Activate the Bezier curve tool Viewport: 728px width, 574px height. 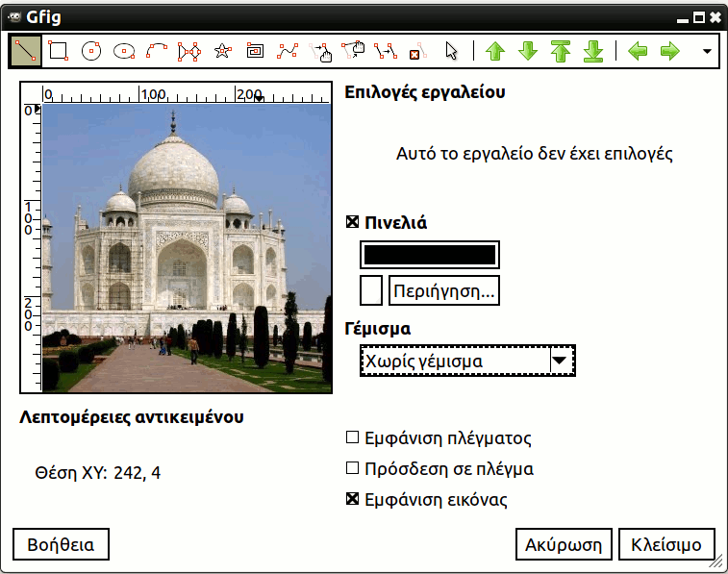click(x=288, y=51)
